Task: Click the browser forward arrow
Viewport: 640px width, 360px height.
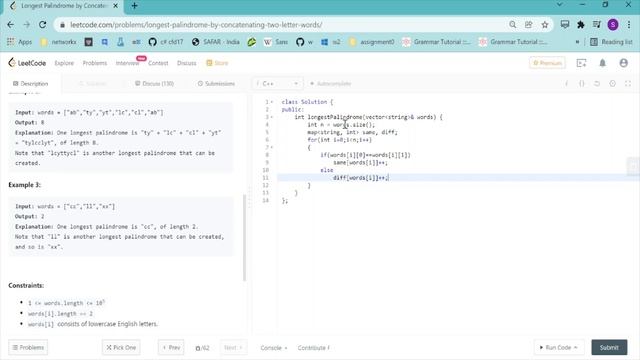Action: [27, 25]
